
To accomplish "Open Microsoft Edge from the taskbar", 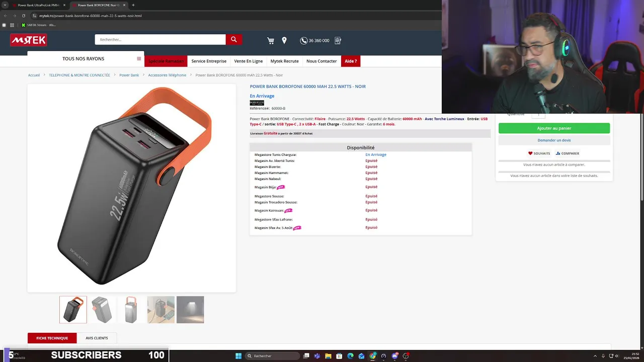I will 350,356.
